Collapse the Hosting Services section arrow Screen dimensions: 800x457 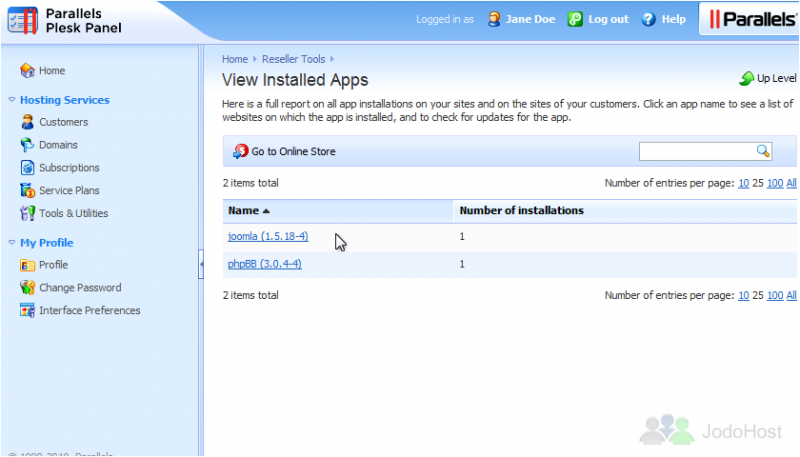point(12,100)
